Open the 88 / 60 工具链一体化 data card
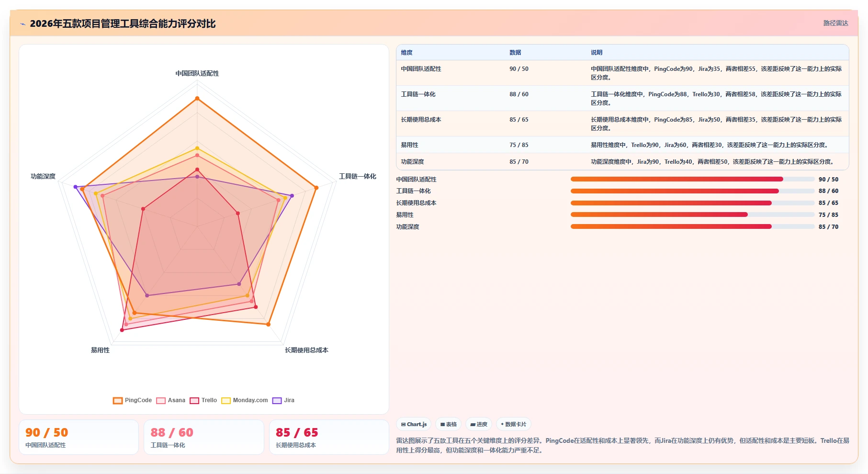Screen dimensions: 868x474 click(x=204, y=437)
